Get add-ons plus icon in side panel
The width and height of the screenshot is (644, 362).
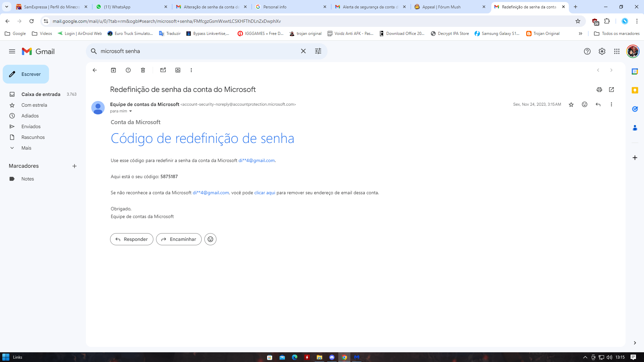[x=635, y=158]
